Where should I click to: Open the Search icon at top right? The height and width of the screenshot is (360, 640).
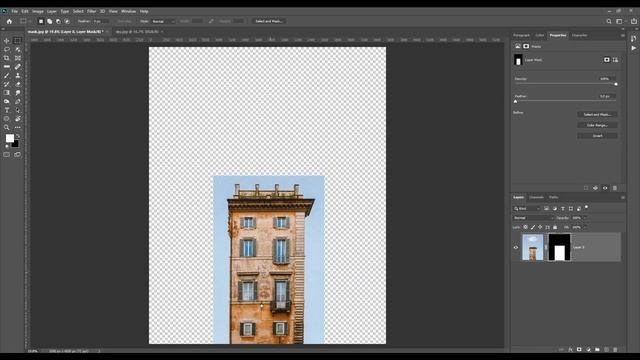point(609,21)
